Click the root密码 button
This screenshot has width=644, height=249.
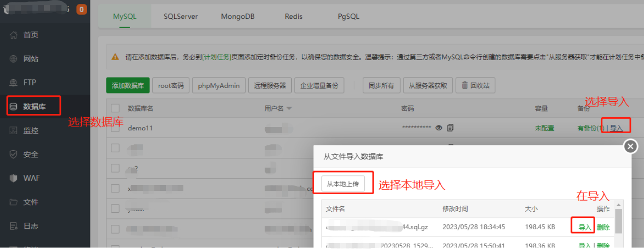pos(171,85)
